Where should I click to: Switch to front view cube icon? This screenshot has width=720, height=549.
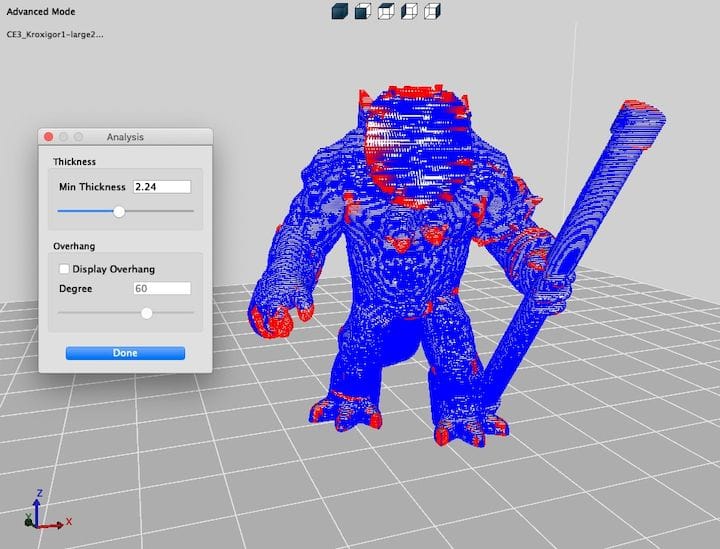pyautogui.click(x=362, y=11)
